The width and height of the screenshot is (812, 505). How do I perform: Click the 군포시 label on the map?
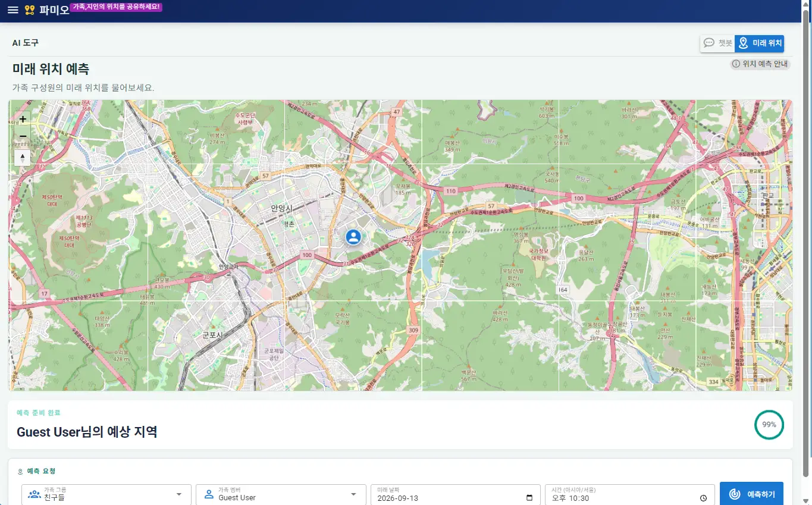[x=212, y=335]
